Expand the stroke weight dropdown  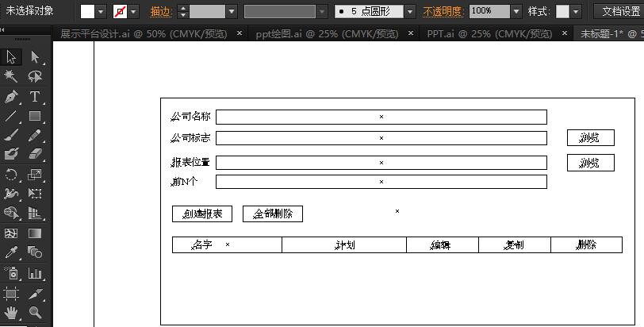232,11
